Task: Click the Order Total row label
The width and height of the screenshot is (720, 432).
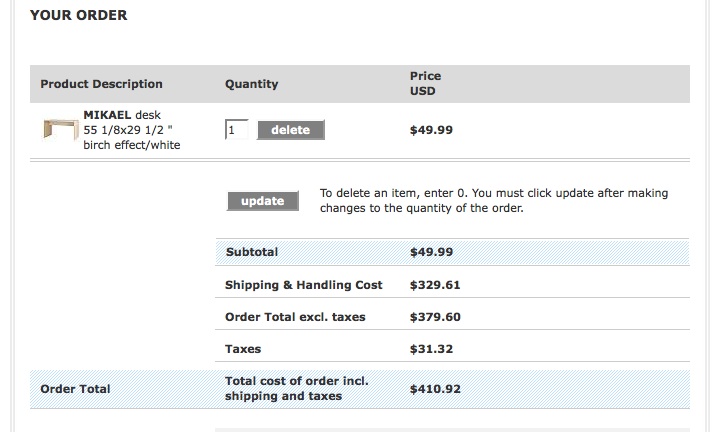Action: (x=75, y=389)
